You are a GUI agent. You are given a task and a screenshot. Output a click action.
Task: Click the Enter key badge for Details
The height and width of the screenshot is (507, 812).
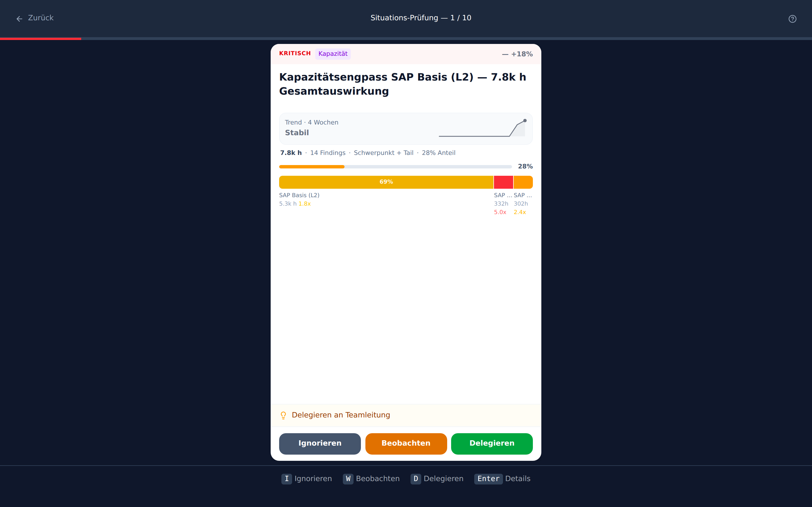point(488,479)
